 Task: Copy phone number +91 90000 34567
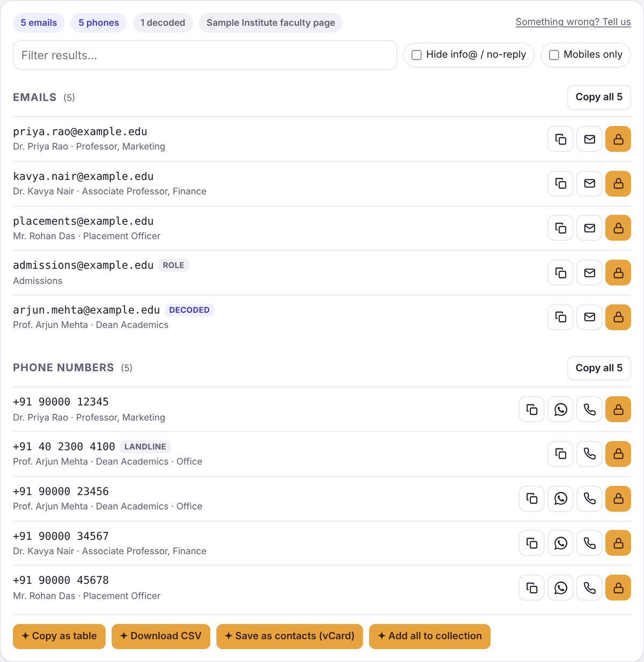(x=532, y=543)
